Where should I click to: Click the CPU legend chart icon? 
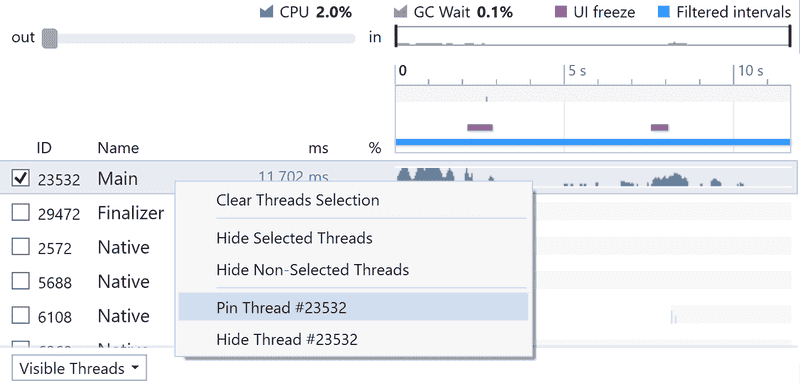(x=267, y=12)
